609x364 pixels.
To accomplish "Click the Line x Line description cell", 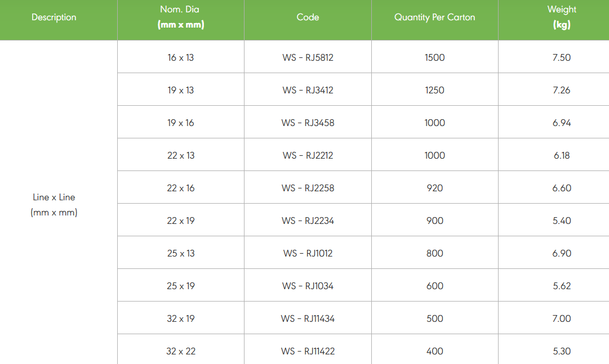I will coord(54,205).
